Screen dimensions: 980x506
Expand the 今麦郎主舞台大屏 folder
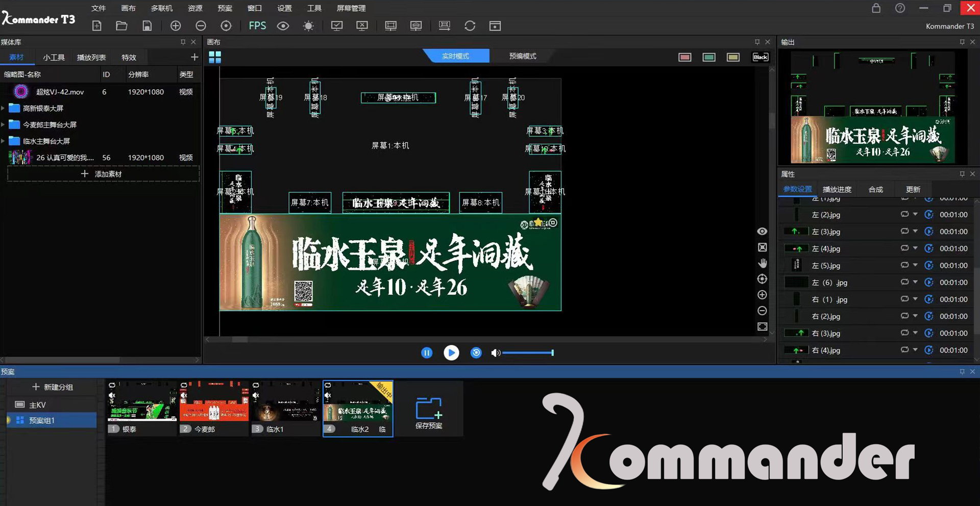tap(3, 124)
